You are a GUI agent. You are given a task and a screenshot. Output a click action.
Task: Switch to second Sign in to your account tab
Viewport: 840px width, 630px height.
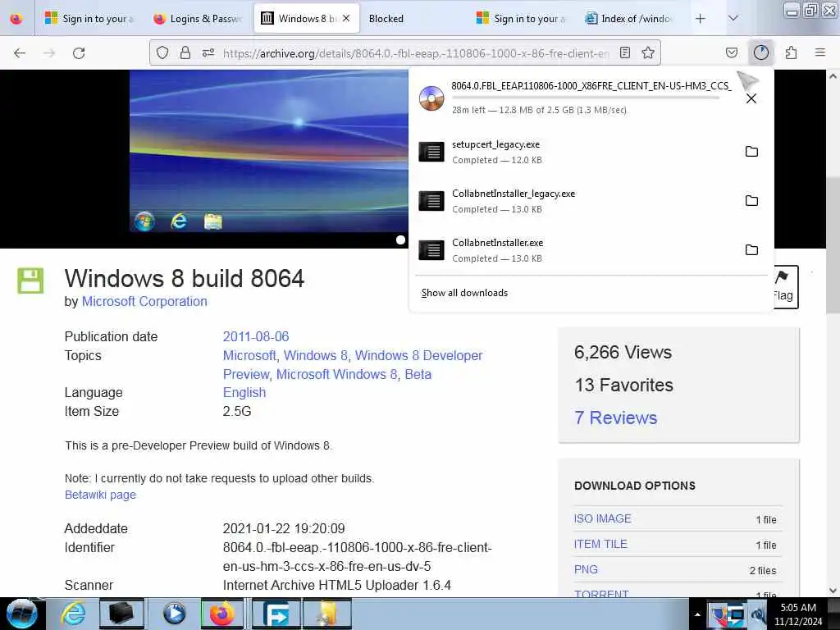click(x=521, y=19)
